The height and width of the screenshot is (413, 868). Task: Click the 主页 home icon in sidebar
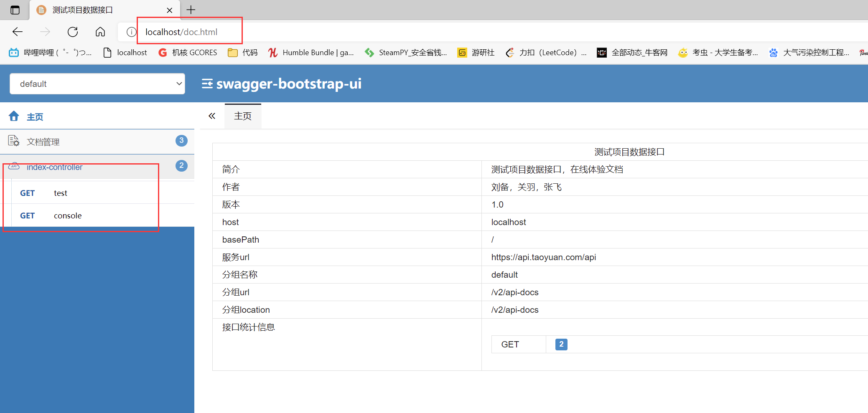pyautogui.click(x=14, y=116)
